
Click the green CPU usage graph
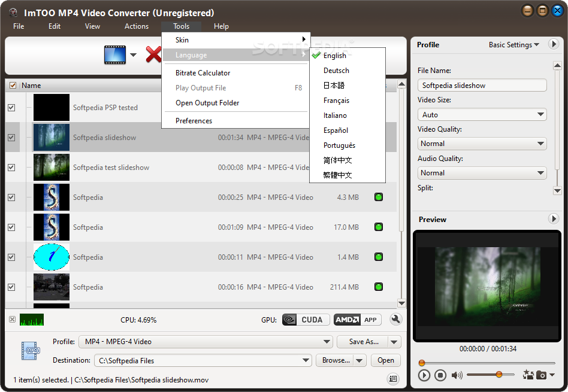(32, 320)
